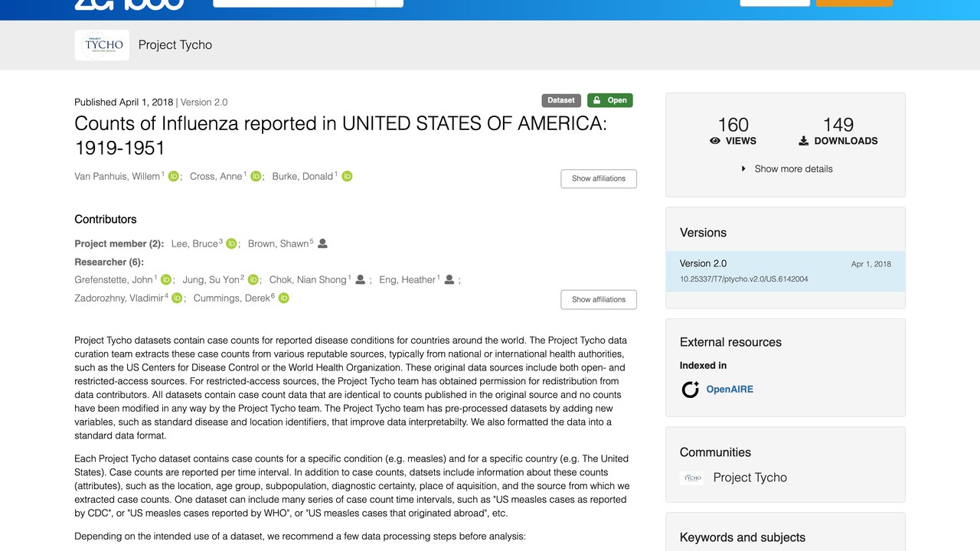Click author name Cross, Anne
This screenshot has width=980, height=551.
(x=216, y=176)
